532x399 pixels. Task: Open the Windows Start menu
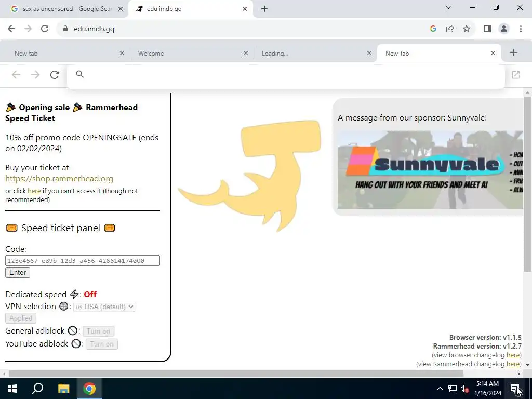pos(12,389)
